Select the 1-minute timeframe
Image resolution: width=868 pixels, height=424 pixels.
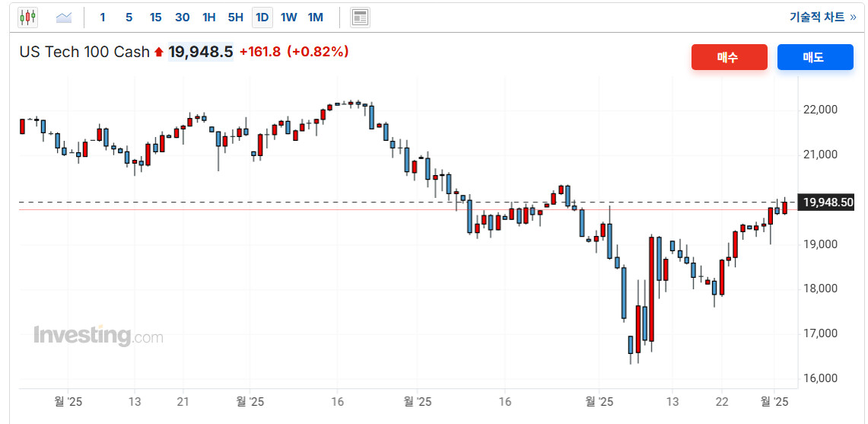[103, 17]
